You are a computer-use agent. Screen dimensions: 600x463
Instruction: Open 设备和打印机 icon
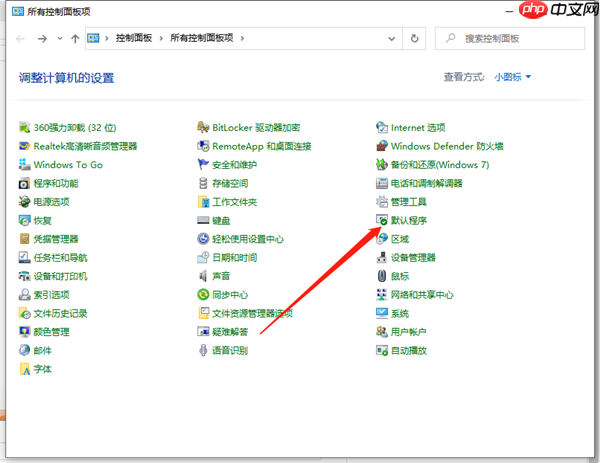pyautogui.click(x=24, y=276)
